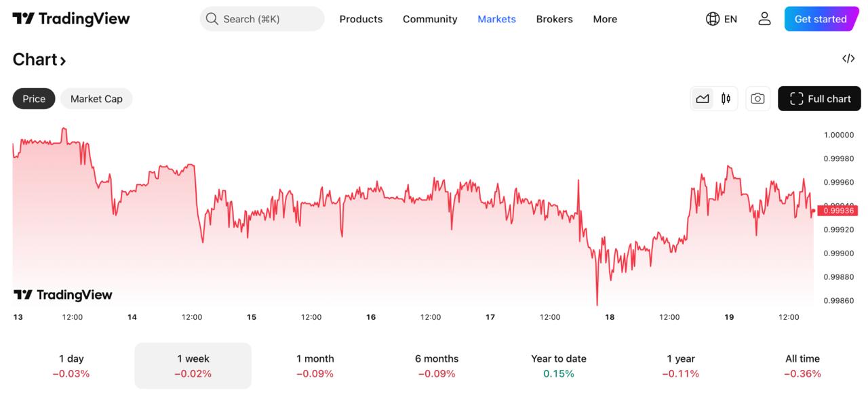Select the 1 month range tab
868x393 pixels.
(x=315, y=366)
